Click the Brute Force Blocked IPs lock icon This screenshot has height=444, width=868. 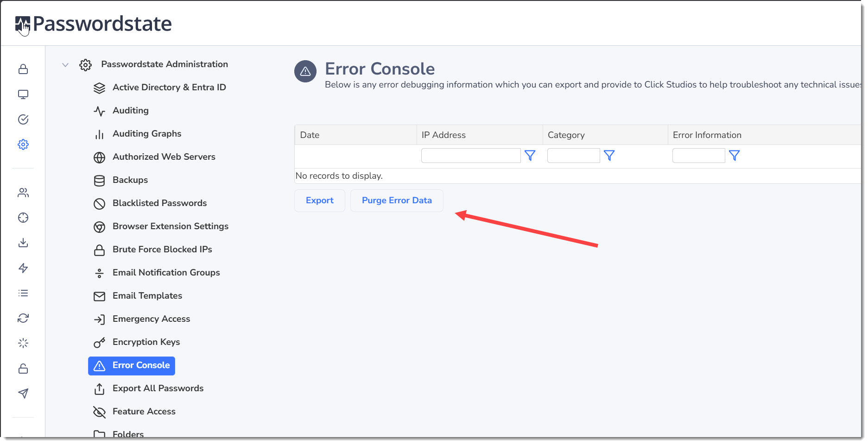pos(99,250)
